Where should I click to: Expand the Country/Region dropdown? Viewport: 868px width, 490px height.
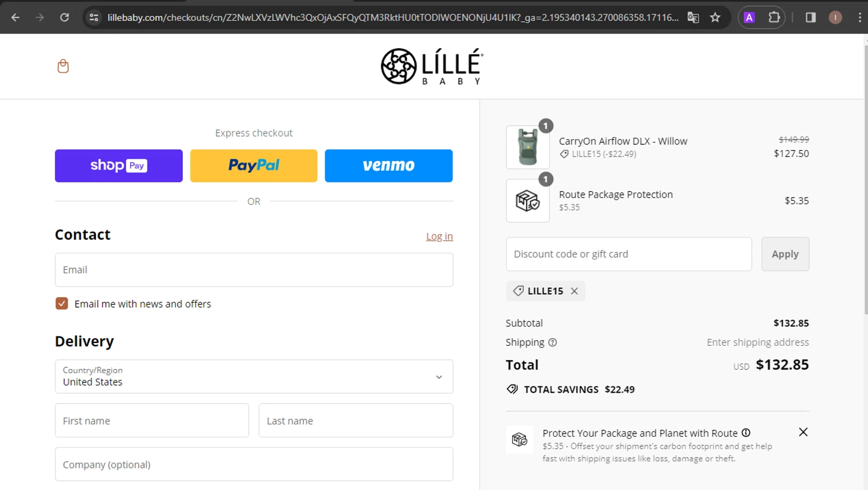(x=254, y=376)
